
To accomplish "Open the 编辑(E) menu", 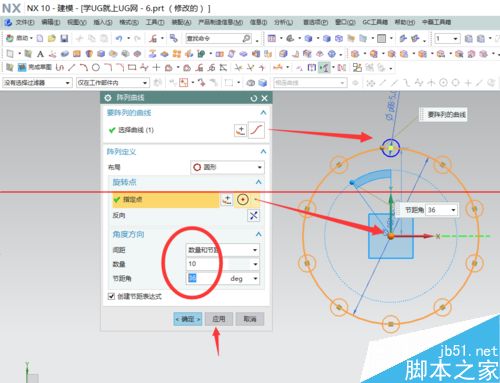I will pyautogui.click(x=51, y=22).
